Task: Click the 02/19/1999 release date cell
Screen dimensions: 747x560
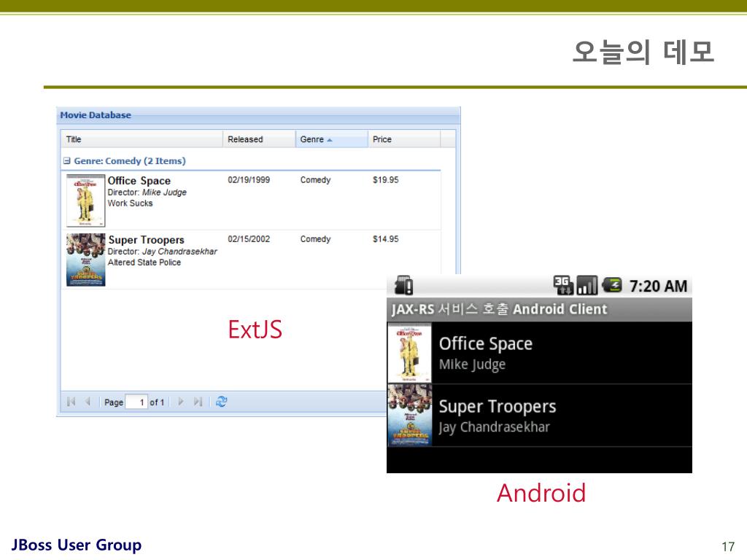Action: (249, 180)
